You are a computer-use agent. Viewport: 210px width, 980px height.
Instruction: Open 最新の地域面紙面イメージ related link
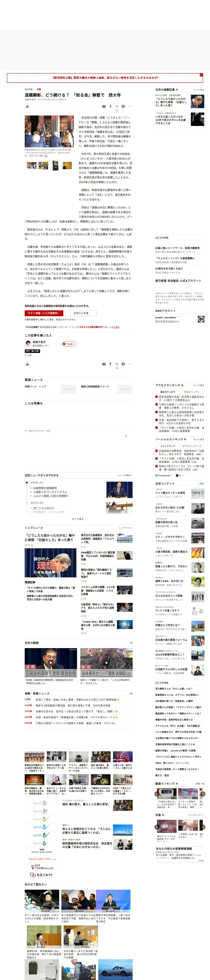coord(95,386)
